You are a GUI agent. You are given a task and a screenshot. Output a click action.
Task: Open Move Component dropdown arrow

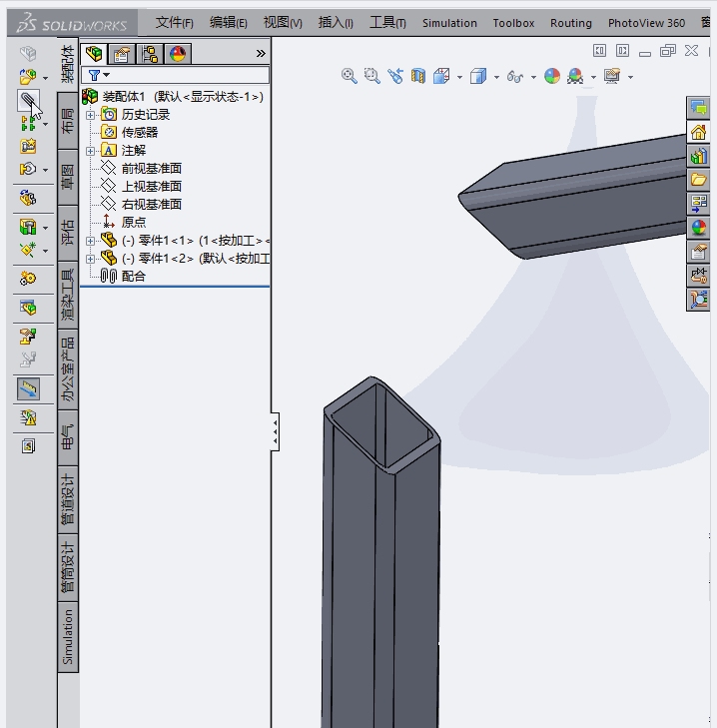point(46,170)
